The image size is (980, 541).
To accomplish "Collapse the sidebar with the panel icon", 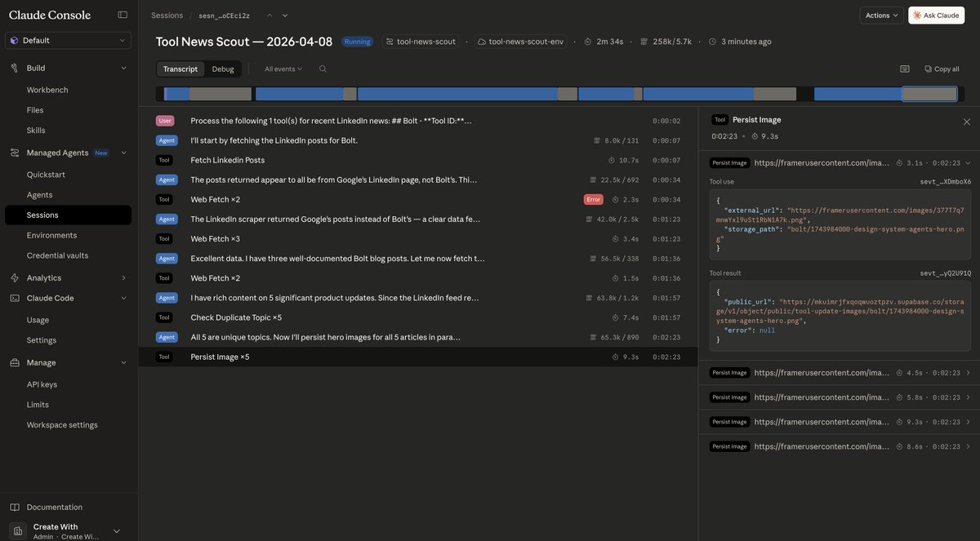I will [122, 15].
